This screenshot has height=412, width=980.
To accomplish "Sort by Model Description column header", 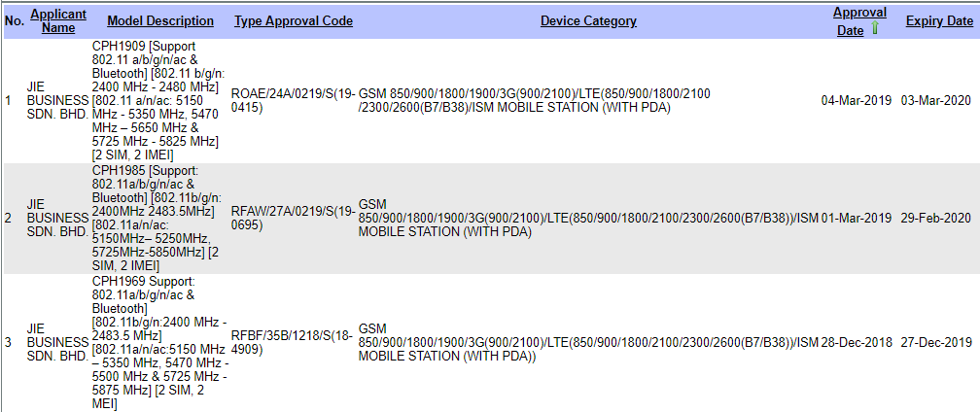I will point(160,20).
